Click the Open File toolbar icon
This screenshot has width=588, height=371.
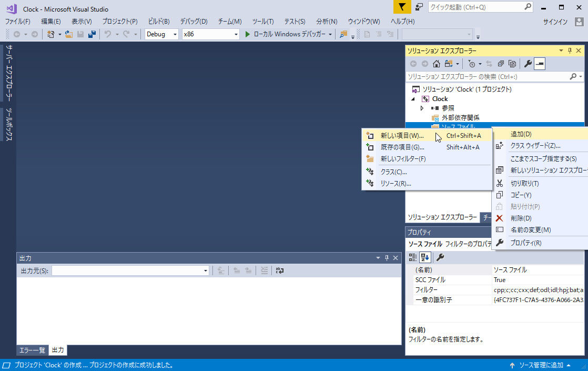click(68, 34)
